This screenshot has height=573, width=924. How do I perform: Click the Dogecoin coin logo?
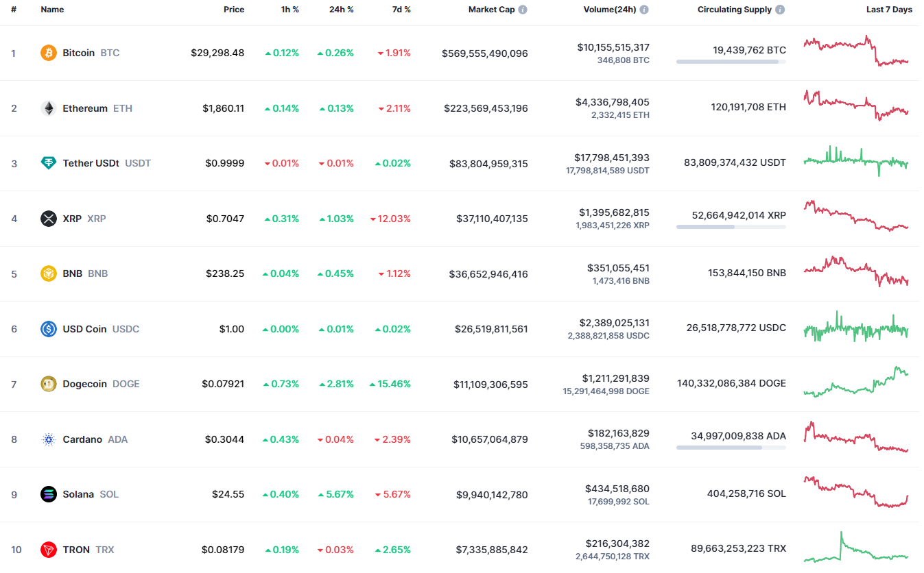click(x=47, y=384)
